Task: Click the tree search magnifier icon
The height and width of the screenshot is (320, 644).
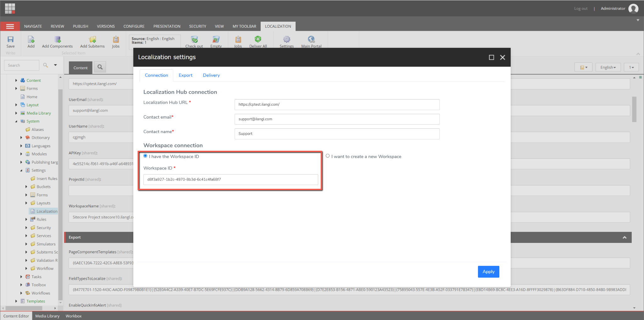Action: pos(46,65)
